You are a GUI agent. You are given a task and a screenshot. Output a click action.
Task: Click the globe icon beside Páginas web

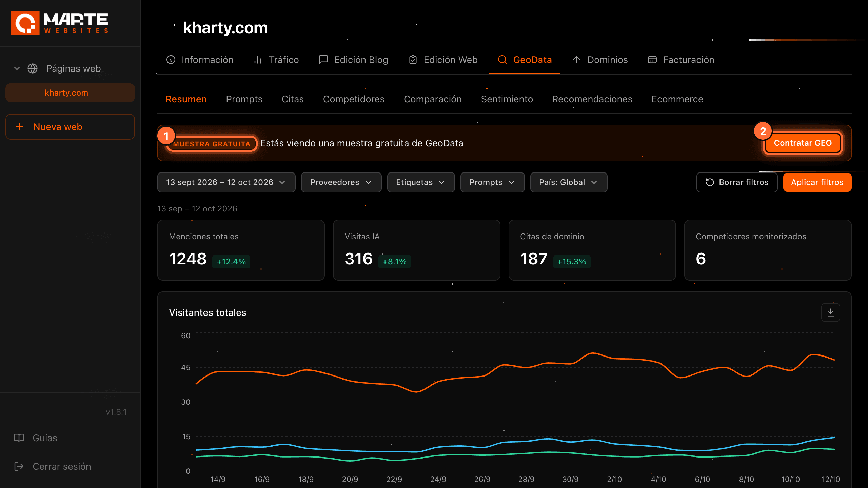pos(33,68)
